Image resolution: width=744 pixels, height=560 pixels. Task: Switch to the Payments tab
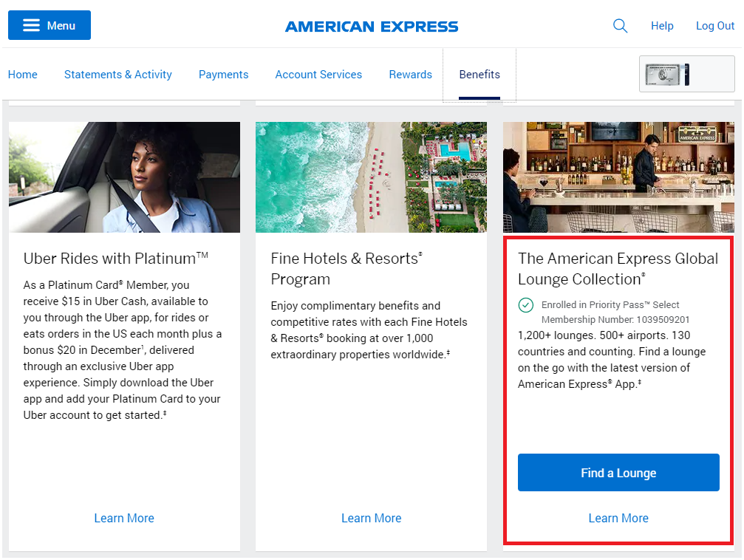[x=223, y=75]
